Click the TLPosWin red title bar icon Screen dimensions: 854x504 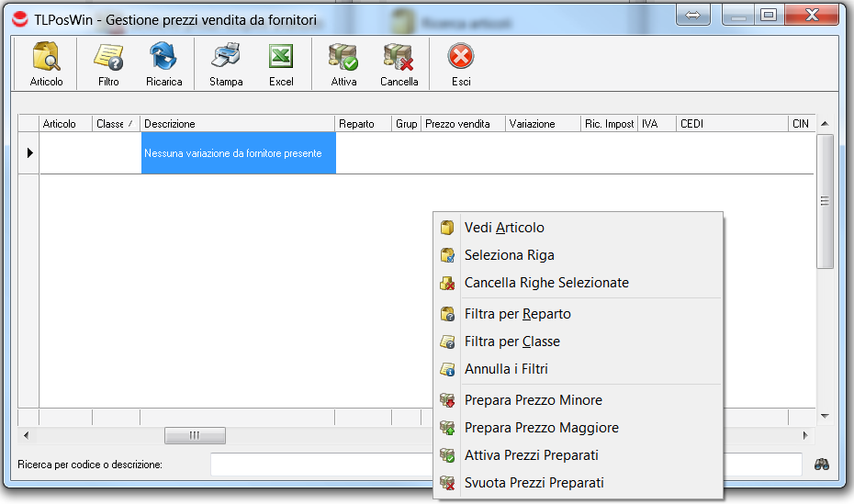coord(19,19)
